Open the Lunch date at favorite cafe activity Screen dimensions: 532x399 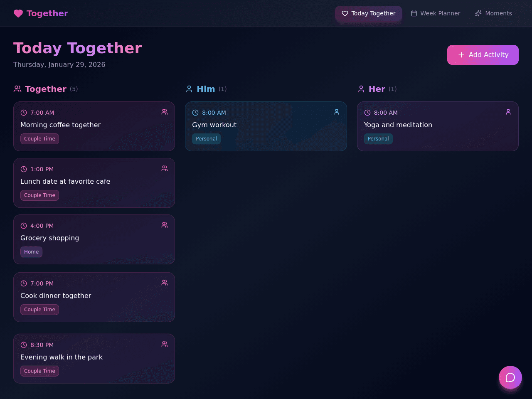tap(94, 183)
